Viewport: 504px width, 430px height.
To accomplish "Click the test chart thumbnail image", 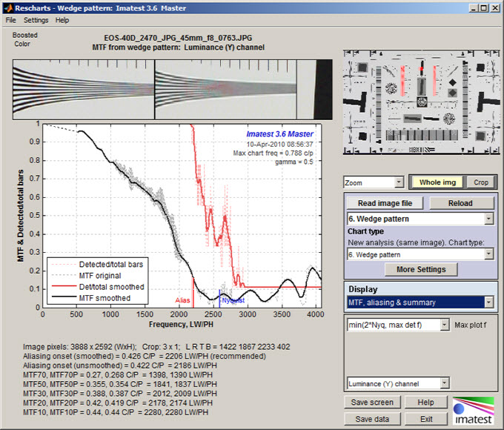I will [422, 102].
